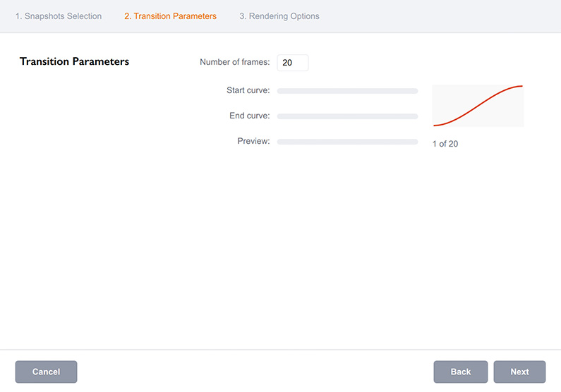
Task: Go to the Rendering Options step
Action: click(279, 16)
